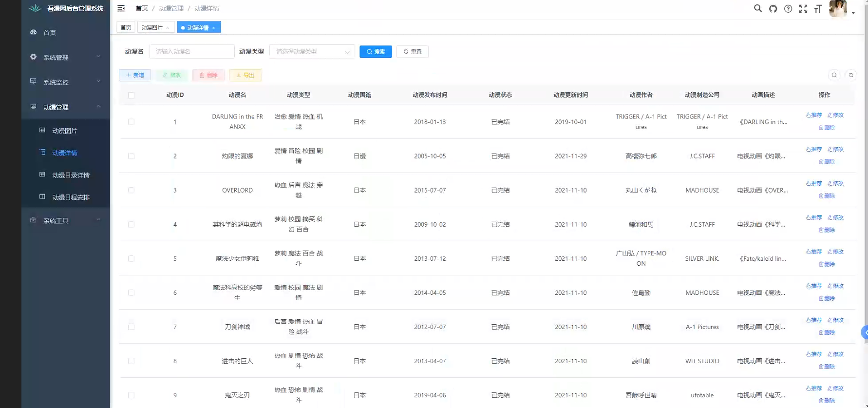
Task: Click the 动漫目录详情 sidebar icon
Action: point(42,175)
